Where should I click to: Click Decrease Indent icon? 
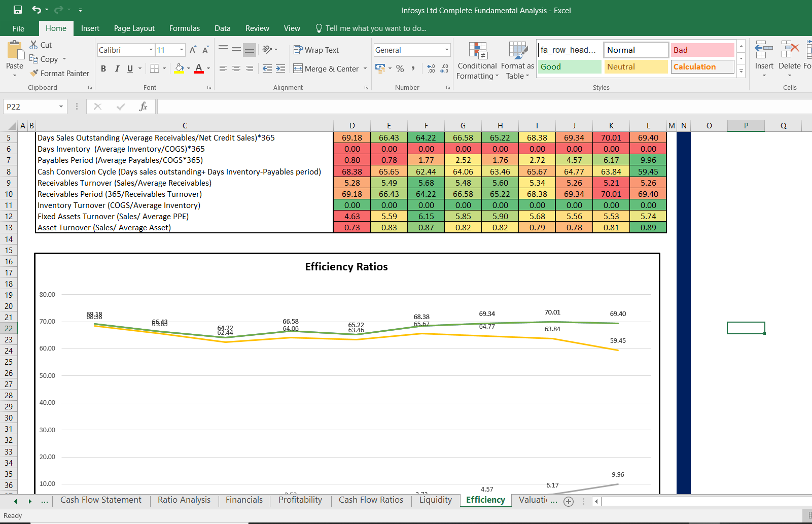(x=267, y=68)
